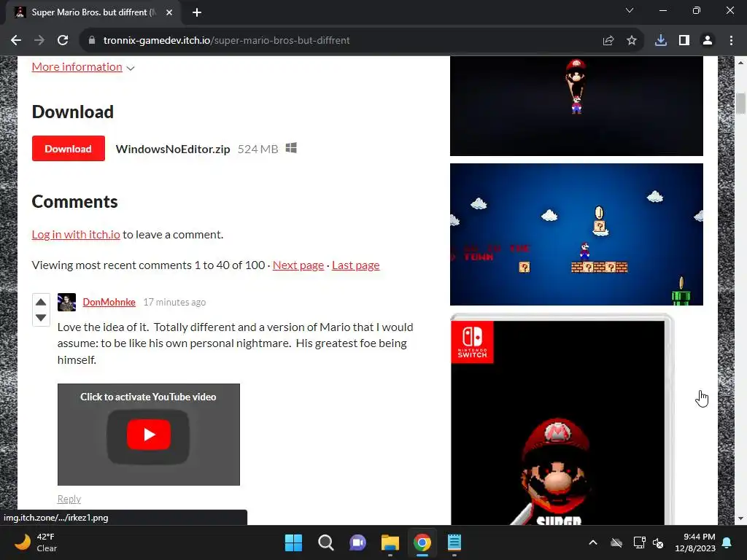Viewport: 747px width, 560px height.
Task: Open network status tray icon
Action: point(639,542)
